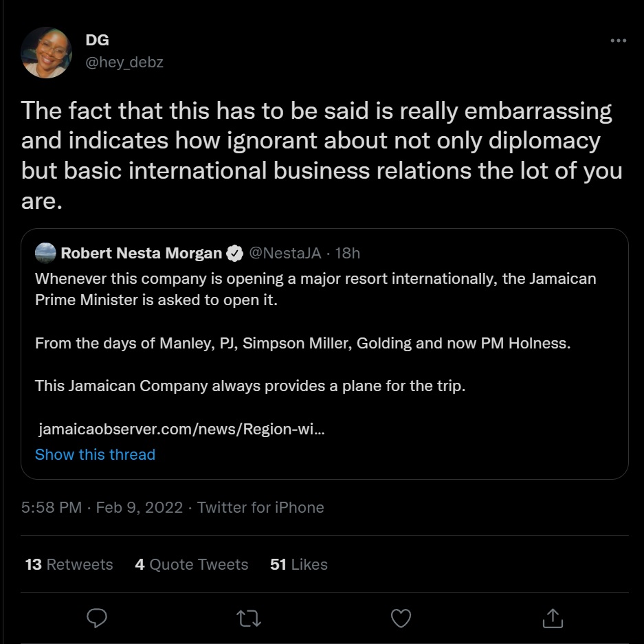Viewport: 644px width, 644px height.
Task: Click the retweet arrows icon
Action: pos(249,619)
